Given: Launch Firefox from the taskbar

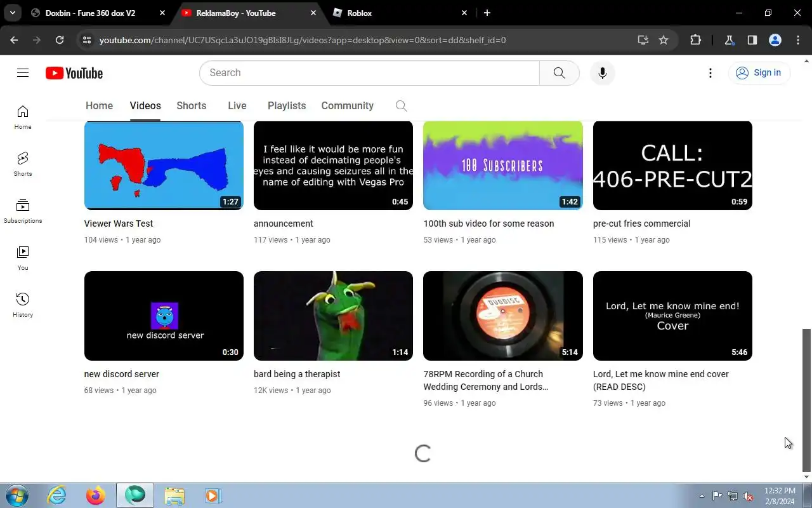Looking at the screenshot, I should click(x=96, y=495).
